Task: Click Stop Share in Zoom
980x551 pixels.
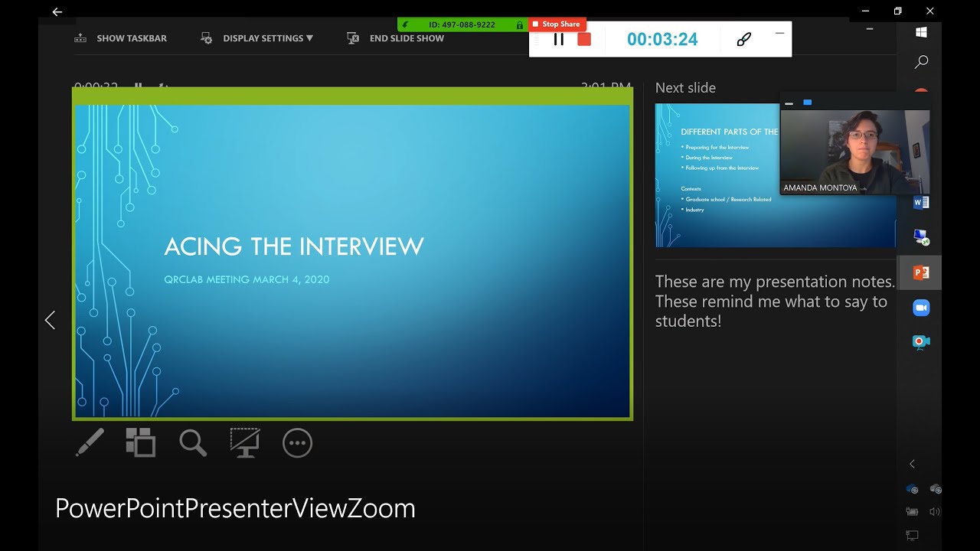Action: tap(557, 24)
